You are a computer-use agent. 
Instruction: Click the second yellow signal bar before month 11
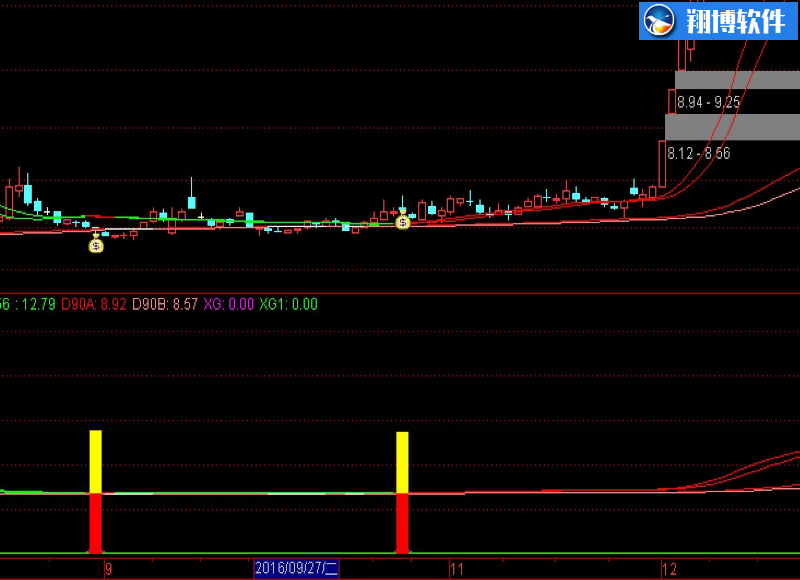[x=402, y=463]
